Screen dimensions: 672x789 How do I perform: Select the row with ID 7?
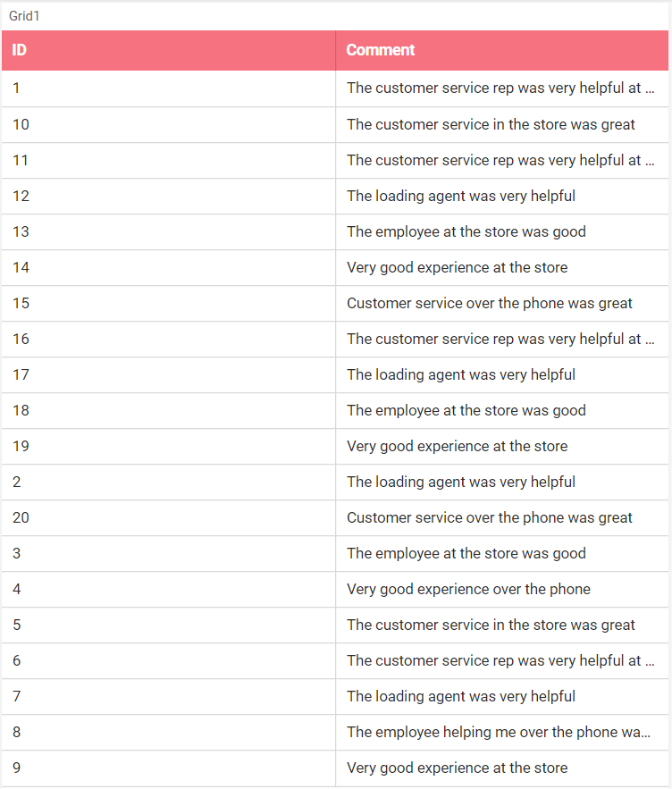click(x=335, y=696)
